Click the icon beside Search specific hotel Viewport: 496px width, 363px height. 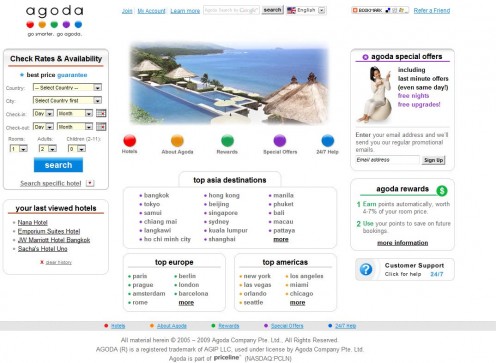(x=90, y=183)
